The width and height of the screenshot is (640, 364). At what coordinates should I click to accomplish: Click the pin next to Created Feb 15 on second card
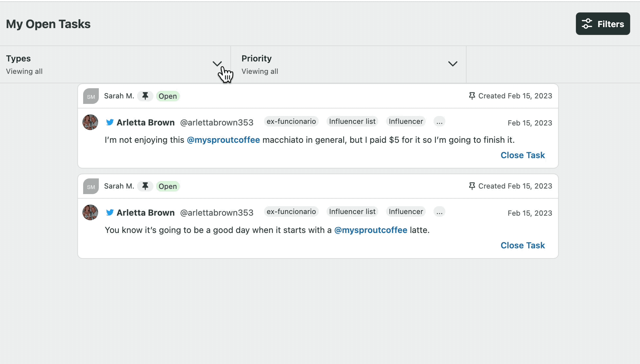tap(471, 186)
